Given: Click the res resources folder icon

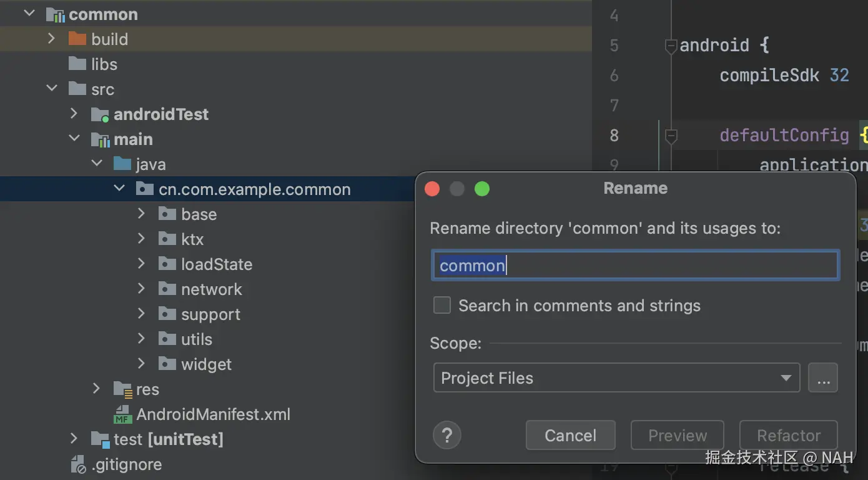Looking at the screenshot, I should pos(122,389).
